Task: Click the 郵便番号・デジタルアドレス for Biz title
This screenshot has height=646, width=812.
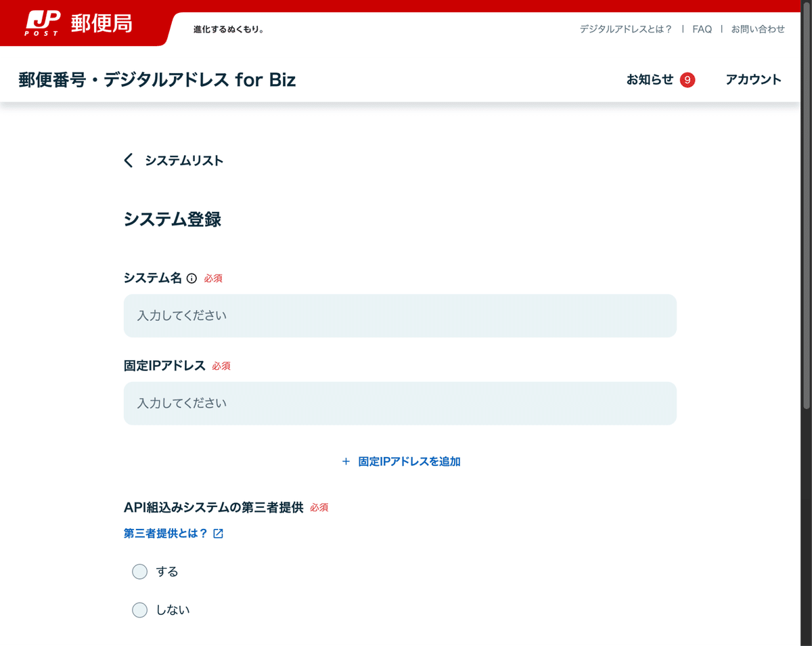Action: click(x=156, y=80)
